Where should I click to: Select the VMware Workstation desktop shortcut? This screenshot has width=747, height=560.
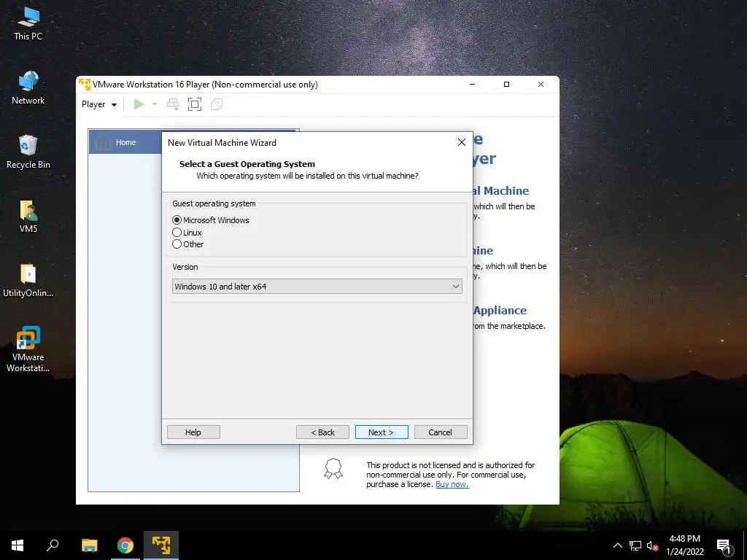(x=28, y=349)
